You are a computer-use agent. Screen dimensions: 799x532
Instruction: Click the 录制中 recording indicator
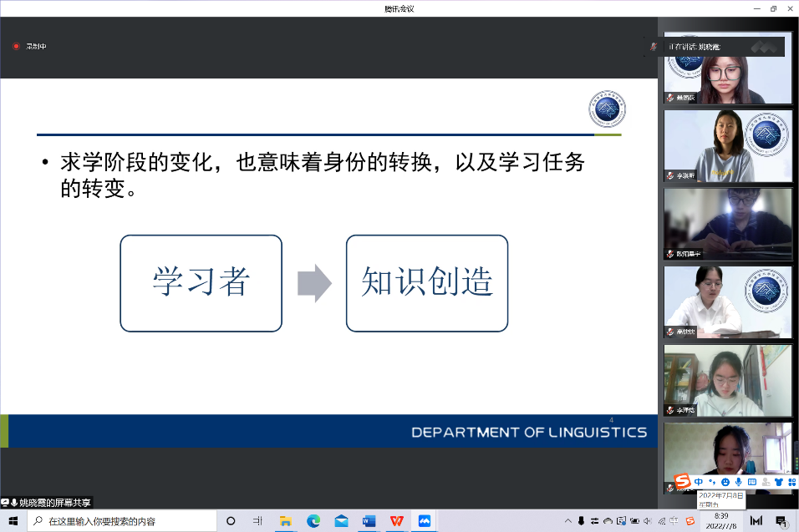point(30,47)
